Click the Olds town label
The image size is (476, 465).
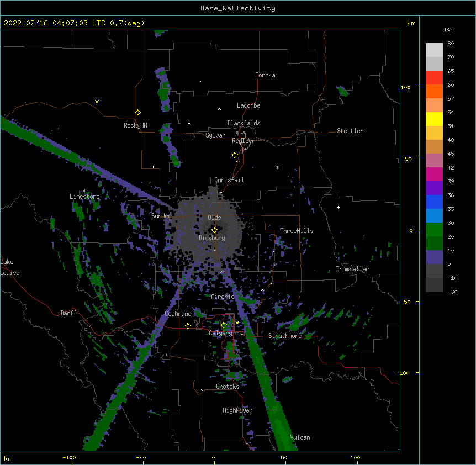[214, 218]
